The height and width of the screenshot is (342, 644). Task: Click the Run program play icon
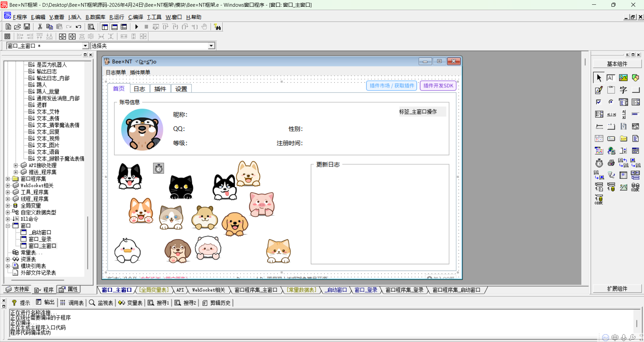click(x=137, y=27)
